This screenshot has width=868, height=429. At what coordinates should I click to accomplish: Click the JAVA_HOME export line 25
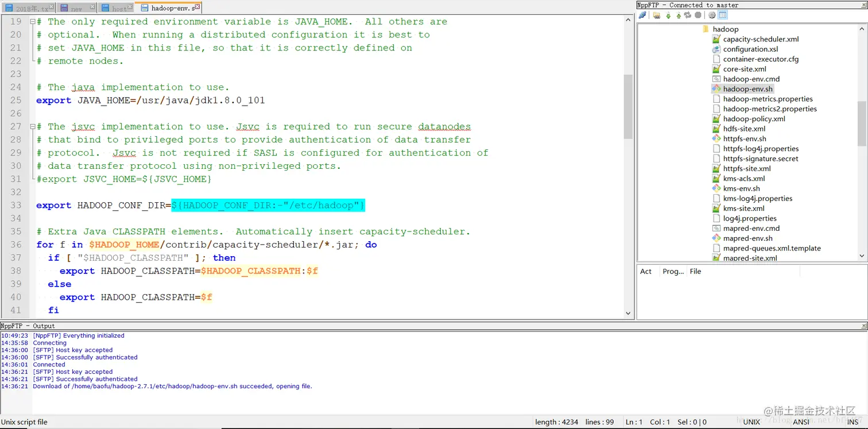[x=150, y=101]
